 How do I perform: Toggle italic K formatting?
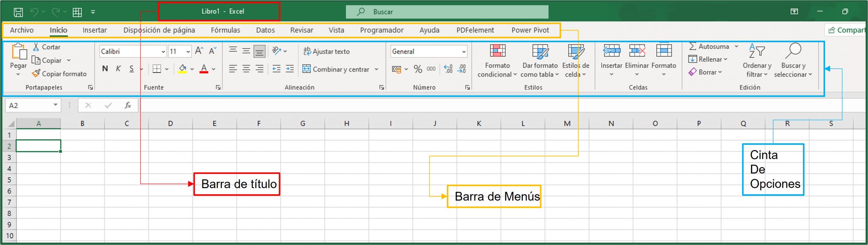(x=118, y=69)
